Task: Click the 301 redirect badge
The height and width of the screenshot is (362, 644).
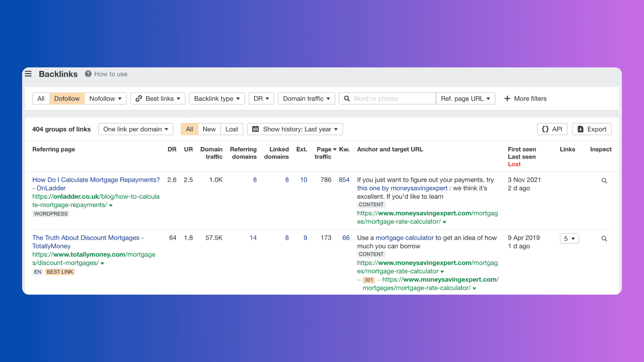Action: click(369, 280)
